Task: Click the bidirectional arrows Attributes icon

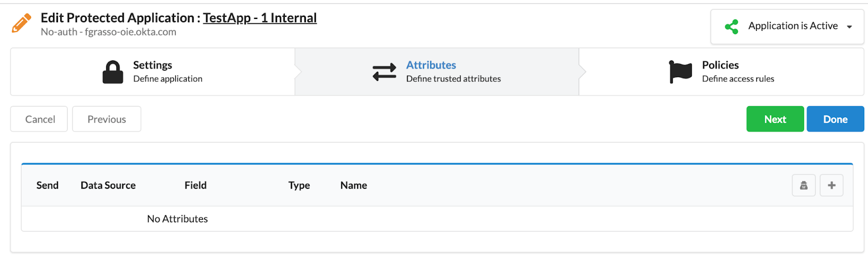Action: tap(385, 72)
